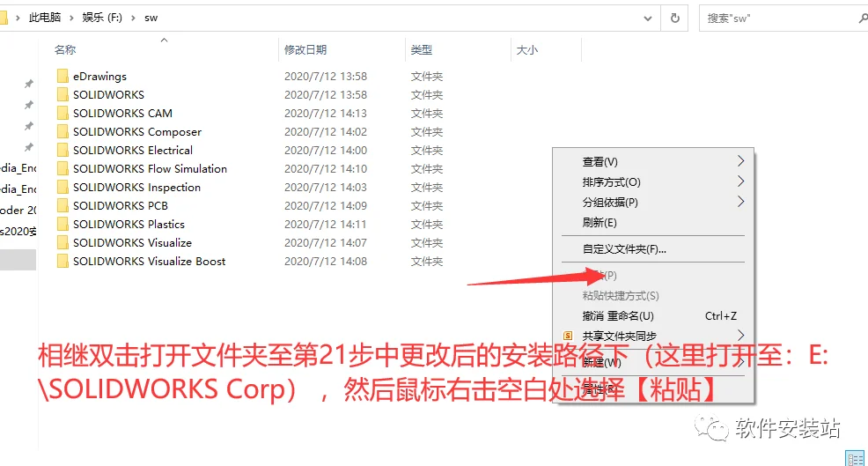Select SOLIDWORKS Visualize Boost folder icon

pos(63,261)
